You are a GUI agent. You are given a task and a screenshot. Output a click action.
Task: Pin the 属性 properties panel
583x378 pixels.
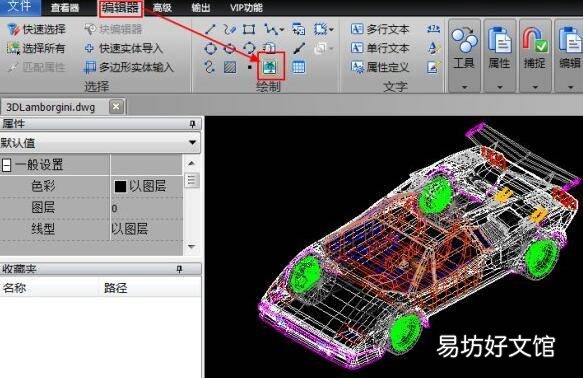tap(192, 123)
